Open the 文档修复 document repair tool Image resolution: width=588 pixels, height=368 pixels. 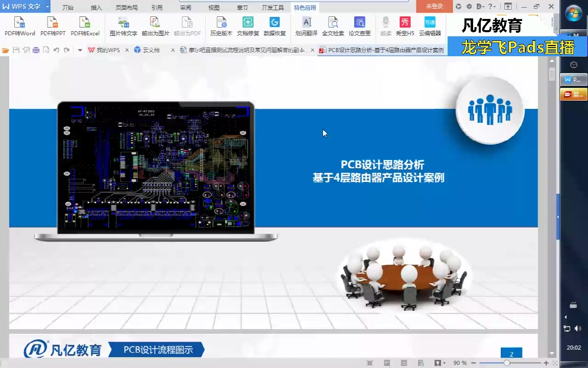coord(248,26)
